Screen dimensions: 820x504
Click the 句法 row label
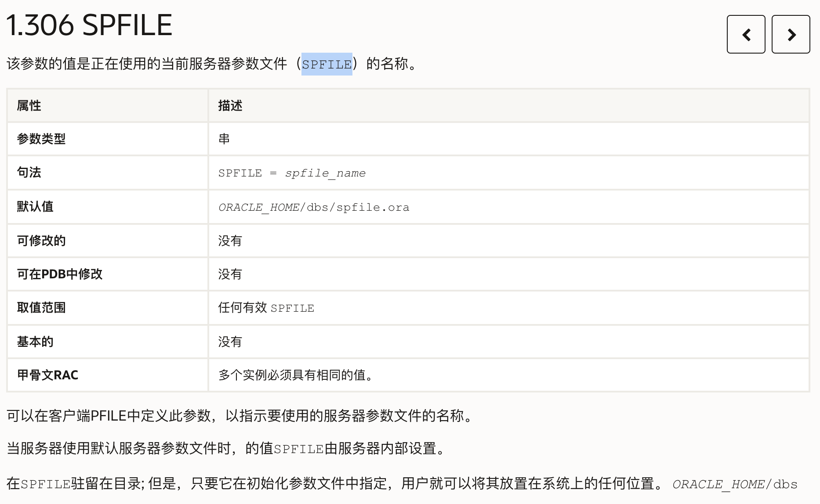pyautogui.click(x=29, y=173)
